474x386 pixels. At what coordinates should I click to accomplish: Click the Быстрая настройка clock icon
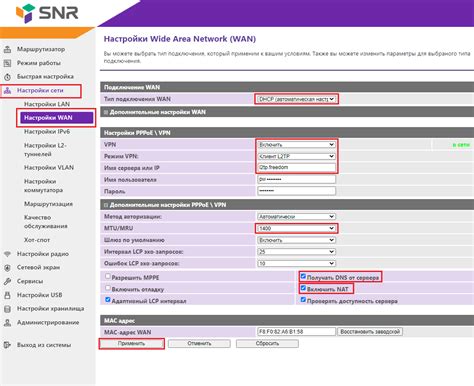[7, 77]
